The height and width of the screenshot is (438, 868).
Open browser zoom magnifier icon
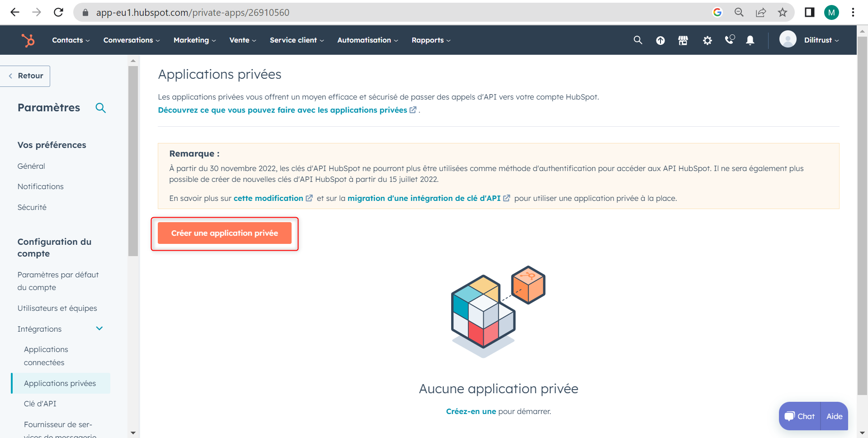[739, 12]
